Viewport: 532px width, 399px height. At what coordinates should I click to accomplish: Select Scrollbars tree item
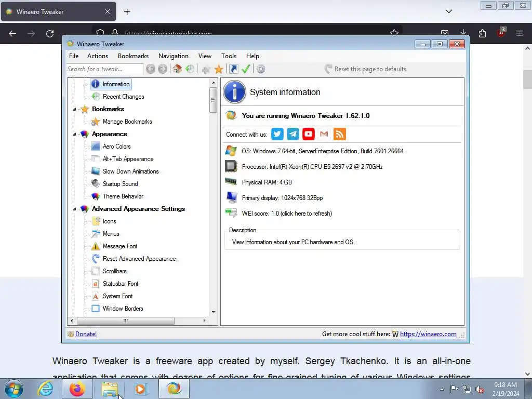(114, 271)
